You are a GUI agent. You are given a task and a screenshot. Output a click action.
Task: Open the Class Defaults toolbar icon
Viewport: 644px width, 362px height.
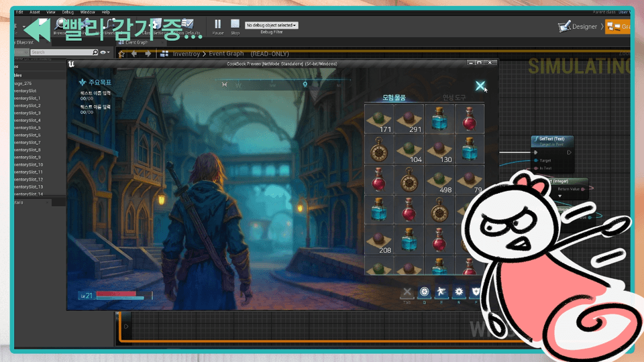tap(188, 26)
